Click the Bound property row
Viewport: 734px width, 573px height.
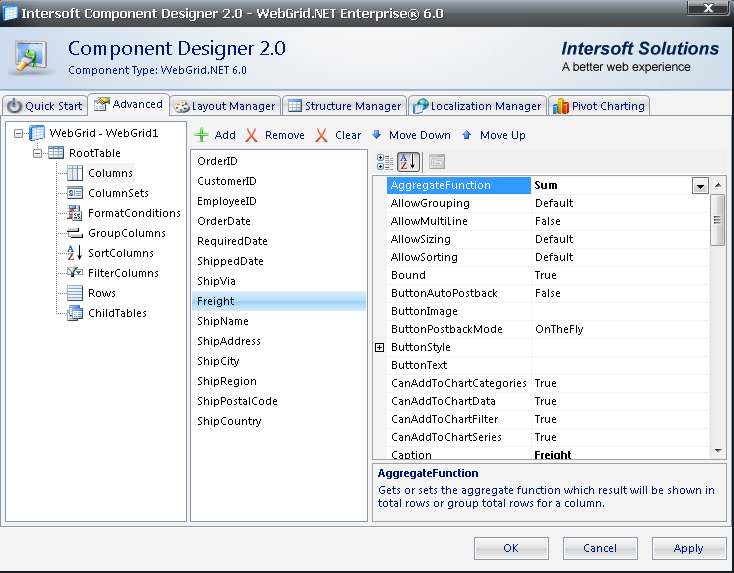point(548,275)
